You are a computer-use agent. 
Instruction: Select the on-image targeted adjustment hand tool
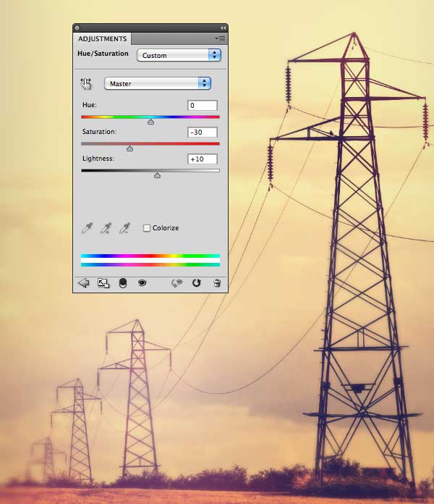(86, 83)
